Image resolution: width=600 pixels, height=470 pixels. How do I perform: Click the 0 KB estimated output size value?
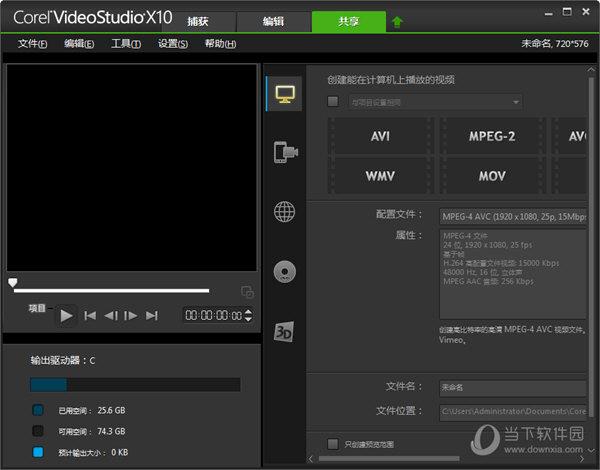click(x=120, y=452)
